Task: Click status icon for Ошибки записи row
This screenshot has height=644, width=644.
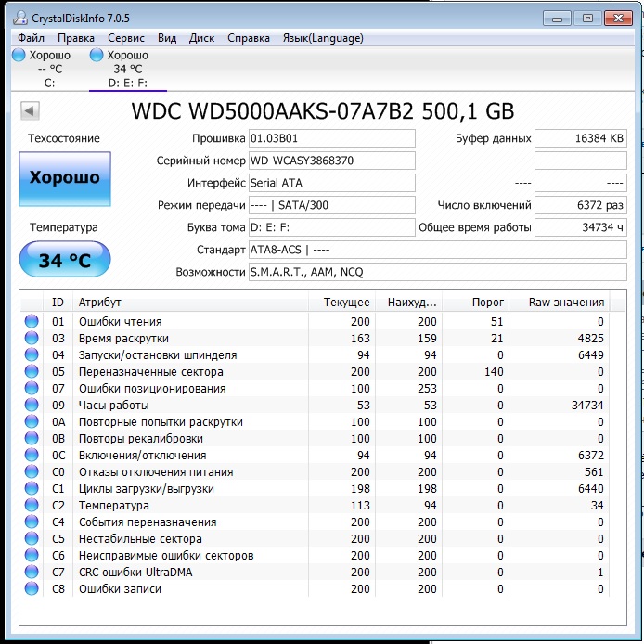Action: click(x=32, y=588)
